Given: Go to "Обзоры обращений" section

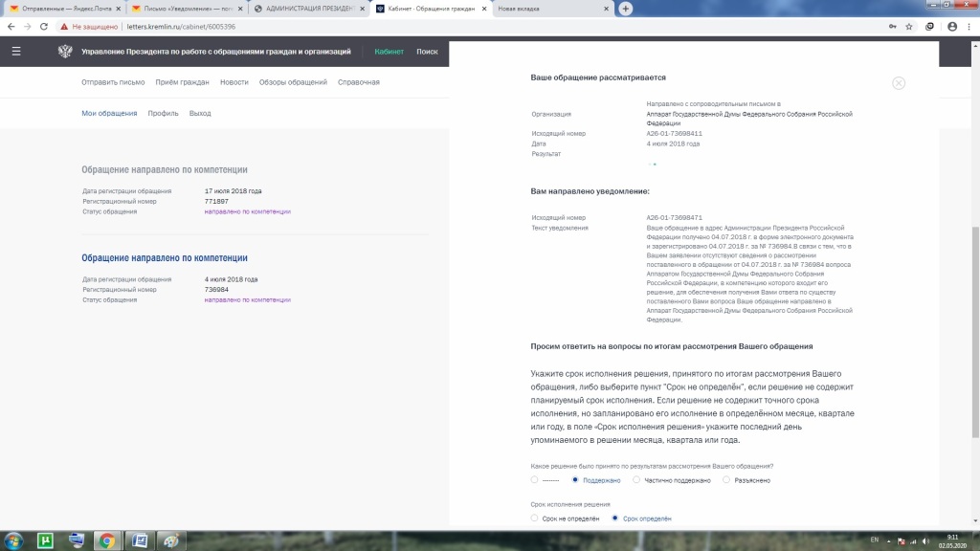Looking at the screenshot, I should 293,82.
